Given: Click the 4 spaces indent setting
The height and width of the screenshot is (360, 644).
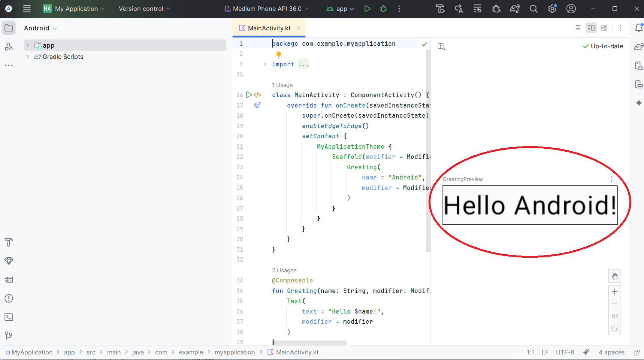Looking at the screenshot, I should point(611,352).
